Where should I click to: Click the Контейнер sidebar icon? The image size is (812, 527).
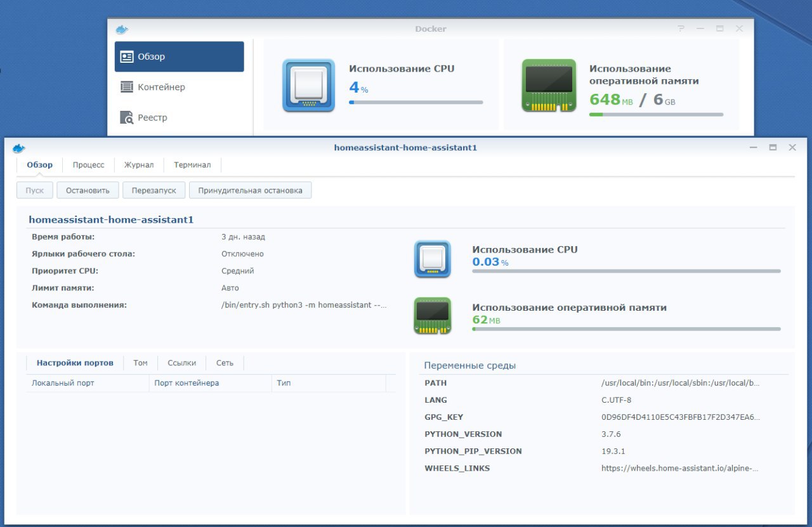[x=127, y=87]
